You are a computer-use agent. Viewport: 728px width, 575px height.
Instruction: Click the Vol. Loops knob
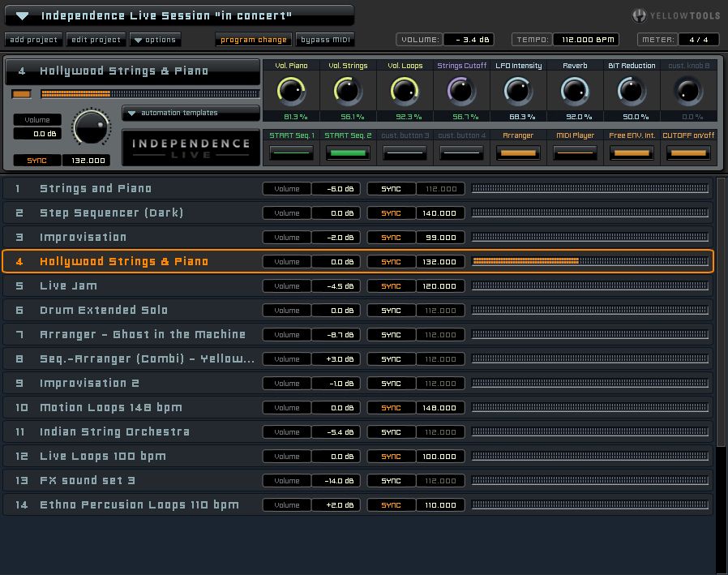[x=405, y=91]
